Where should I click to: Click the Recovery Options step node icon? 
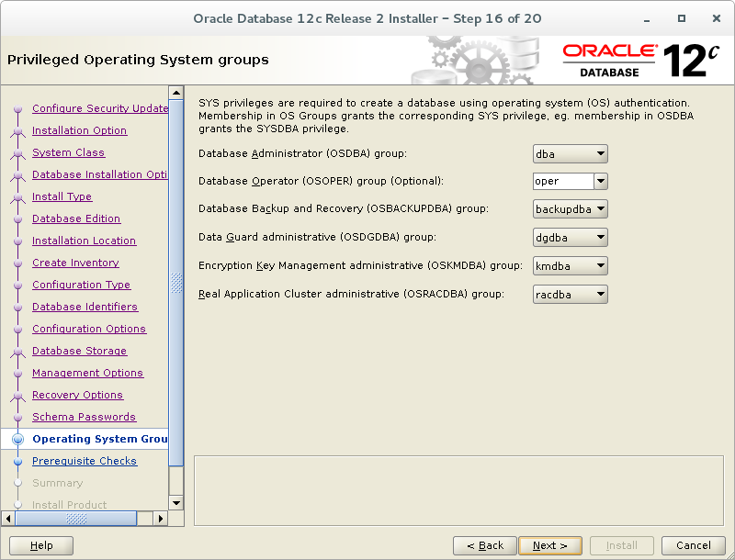[17, 395]
